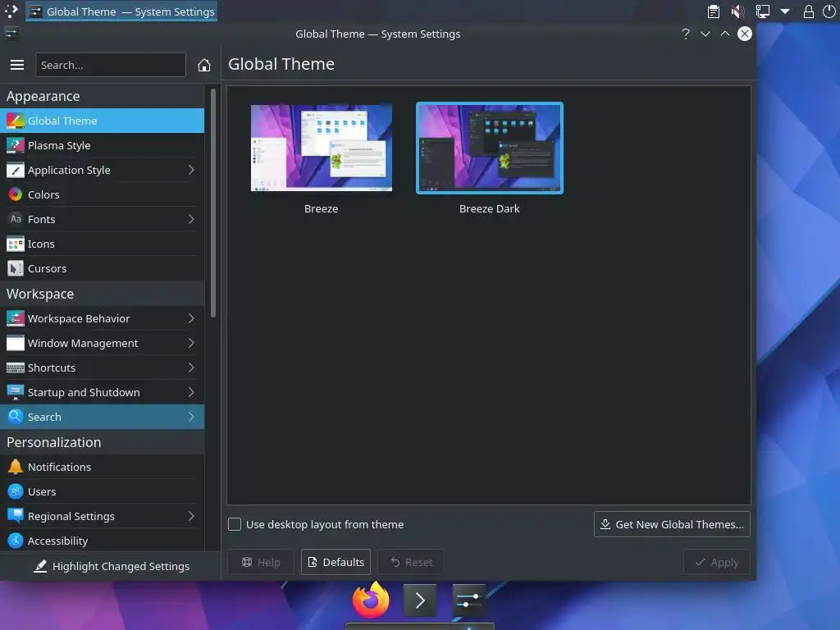Click the Notifications bell icon

click(15, 467)
